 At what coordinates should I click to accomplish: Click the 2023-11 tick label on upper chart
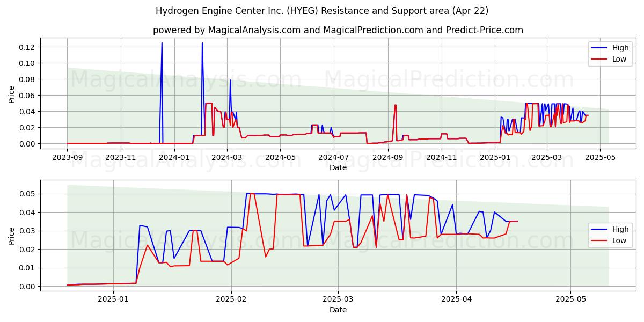[x=121, y=157]
